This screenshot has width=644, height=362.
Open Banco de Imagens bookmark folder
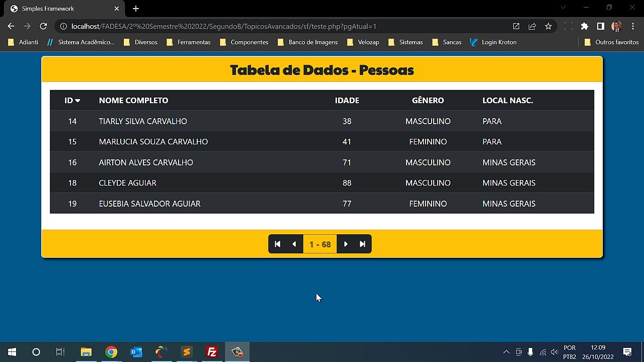[x=307, y=42]
